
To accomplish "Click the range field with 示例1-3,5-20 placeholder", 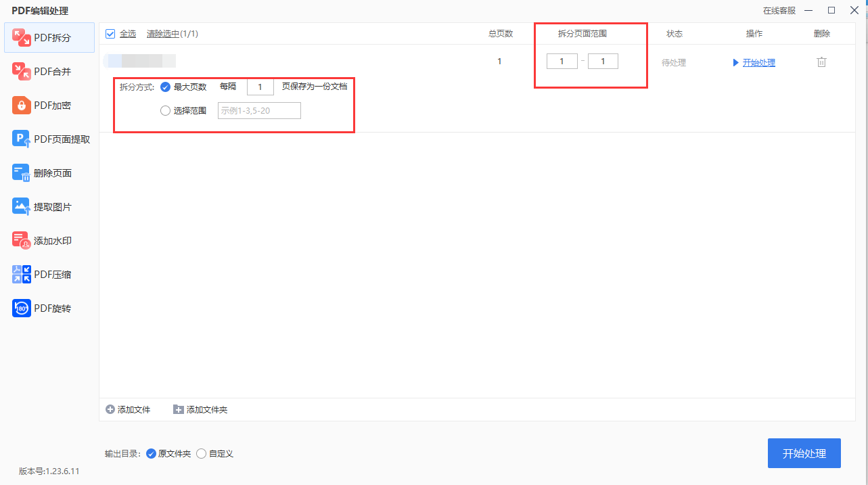I will tap(259, 111).
